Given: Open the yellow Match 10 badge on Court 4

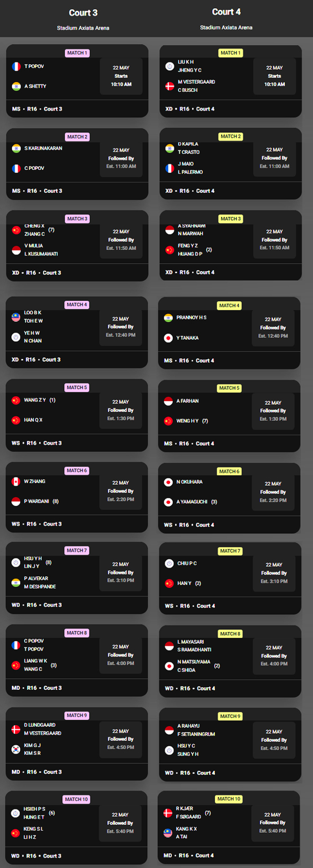Looking at the screenshot, I should point(229,799).
